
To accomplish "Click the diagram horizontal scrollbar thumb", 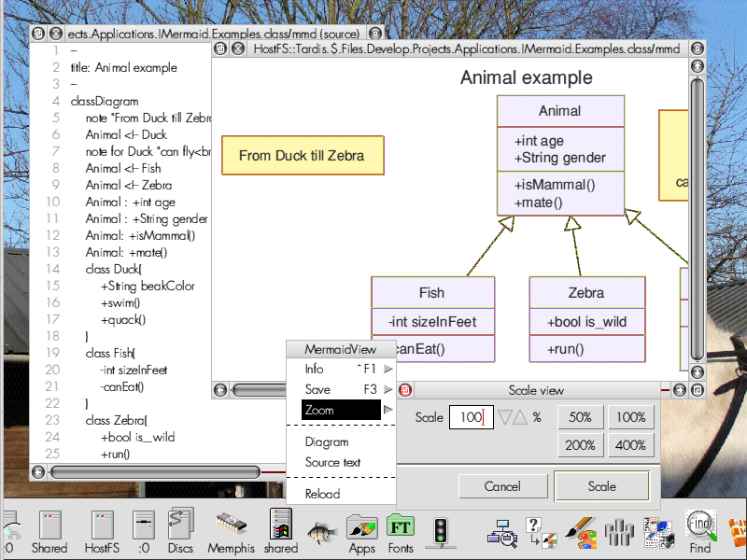I will (x=260, y=390).
